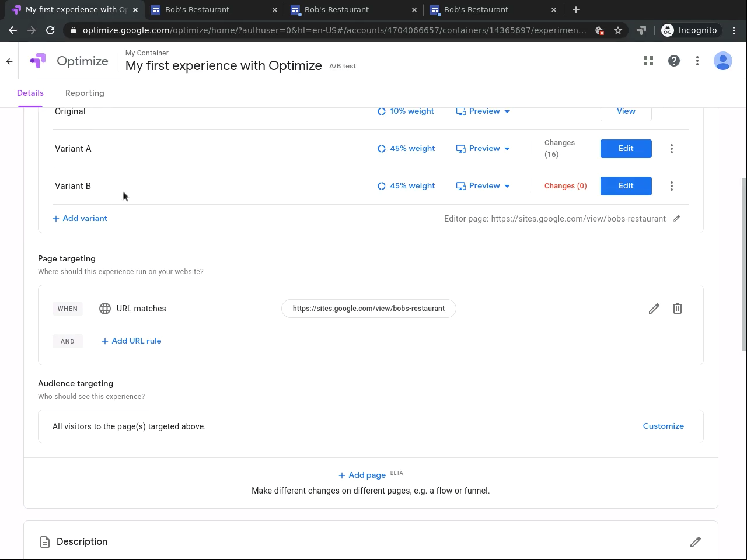Expand Preview dropdown for Variant A

pos(483,149)
